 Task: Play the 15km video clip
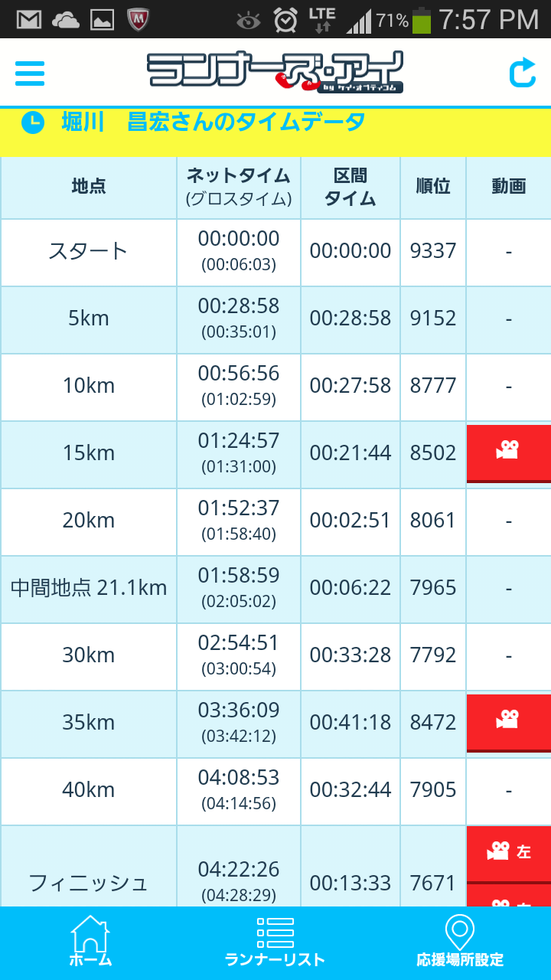(508, 452)
